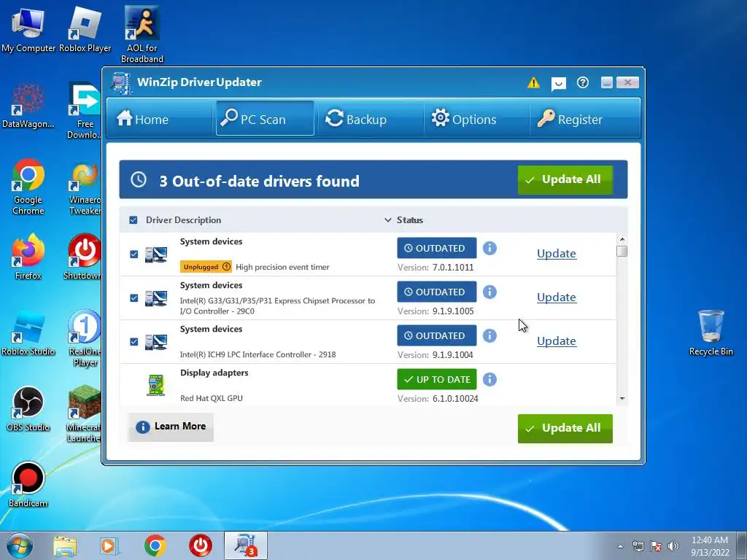
Task: Click the Driver Description column header
Action: tap(183, 220)
